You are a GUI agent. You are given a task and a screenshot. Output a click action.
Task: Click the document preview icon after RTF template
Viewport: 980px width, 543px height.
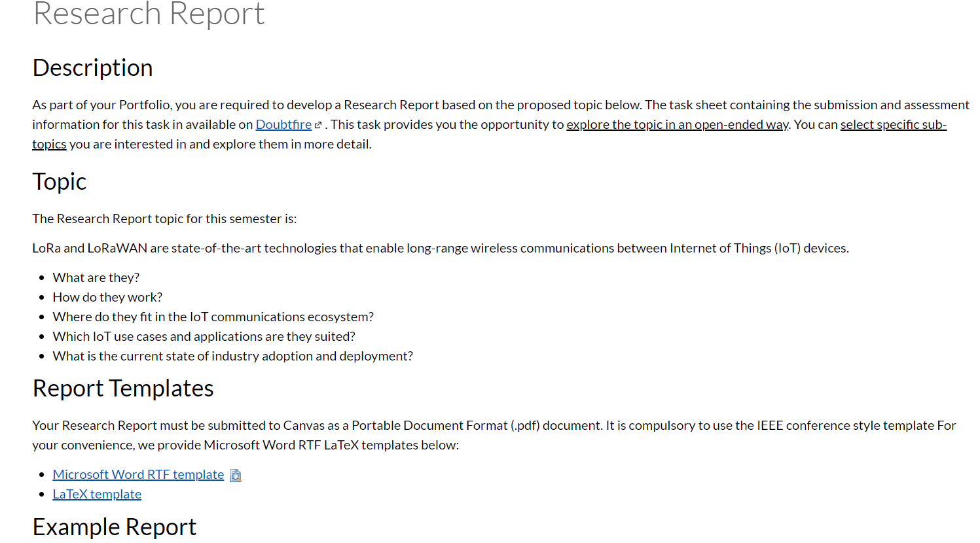click(236, 476)
